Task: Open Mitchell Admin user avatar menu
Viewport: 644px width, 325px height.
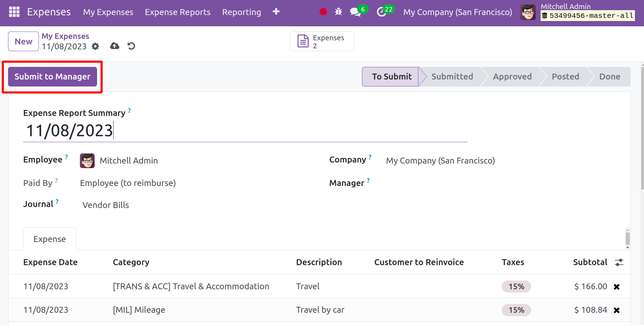Action: pyautogui.click(x=528, y=12)
